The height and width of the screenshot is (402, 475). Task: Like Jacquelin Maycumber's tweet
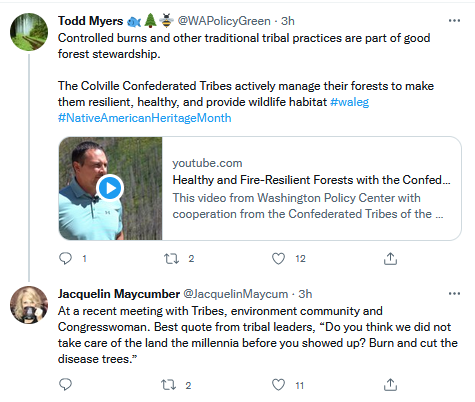[278, 385]
